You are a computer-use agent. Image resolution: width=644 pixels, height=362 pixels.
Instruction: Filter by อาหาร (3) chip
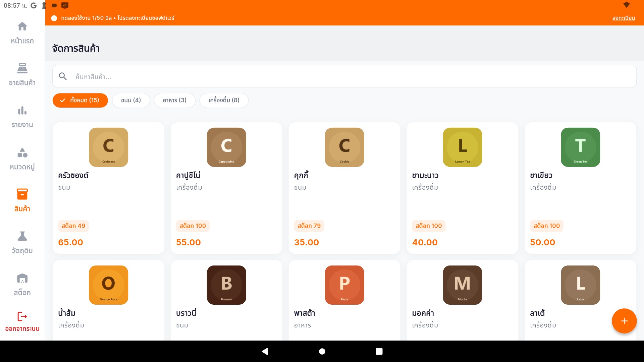pos(174,100)
